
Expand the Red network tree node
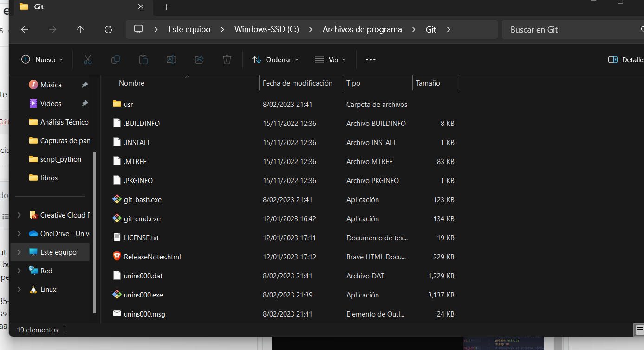[x=19, y=271]
